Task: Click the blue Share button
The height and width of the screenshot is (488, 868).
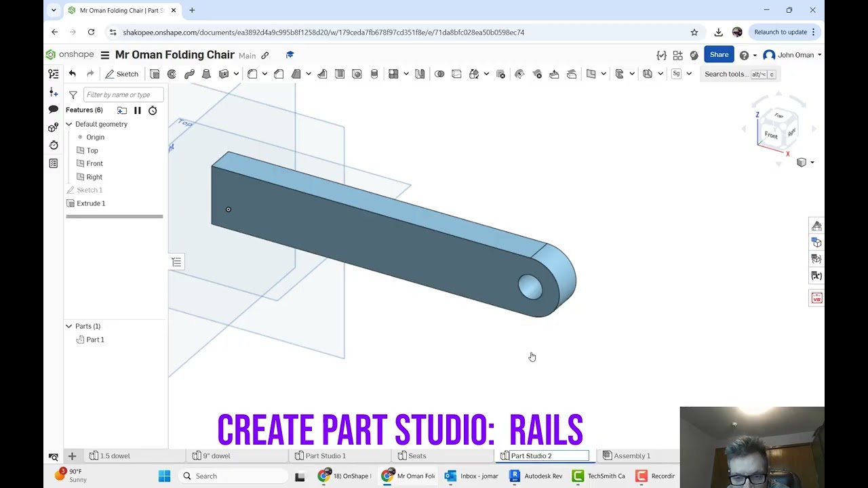Action: coord(719,55)
